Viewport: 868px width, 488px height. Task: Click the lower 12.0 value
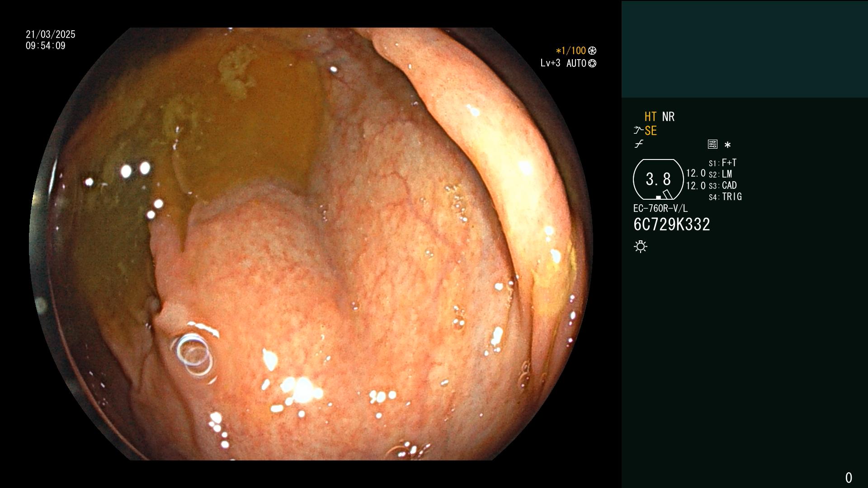[x=696, y=186]
